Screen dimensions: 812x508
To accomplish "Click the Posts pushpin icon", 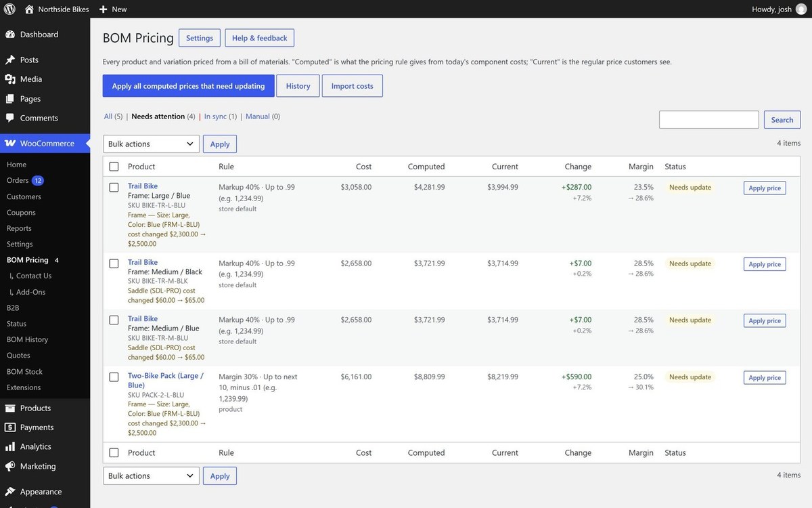I will click(10, 60).
